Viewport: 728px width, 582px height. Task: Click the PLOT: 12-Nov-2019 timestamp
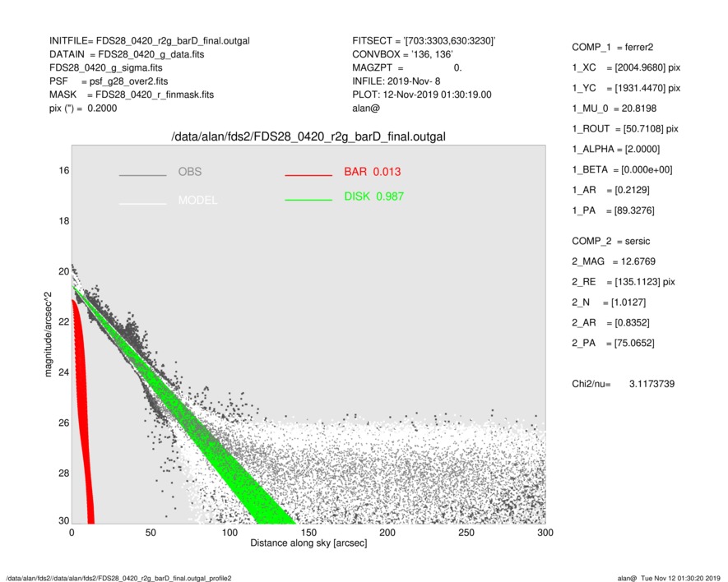pos(421,95)
